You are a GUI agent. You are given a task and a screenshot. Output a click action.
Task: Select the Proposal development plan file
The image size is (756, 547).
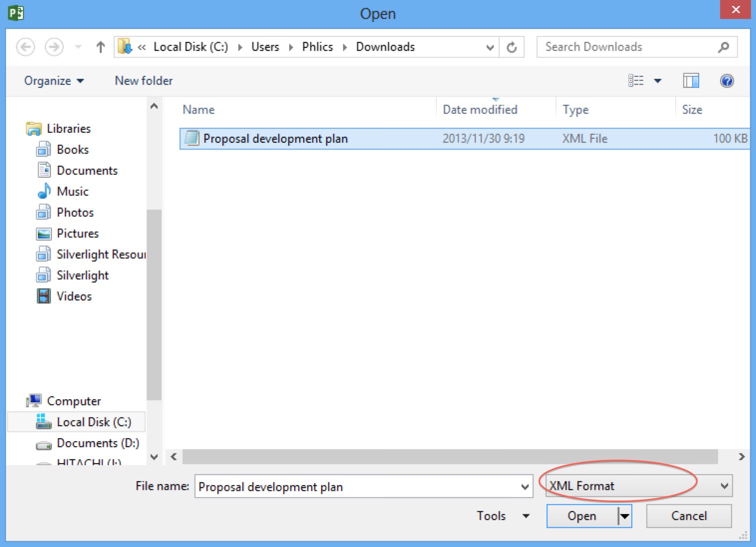[275, 139]
